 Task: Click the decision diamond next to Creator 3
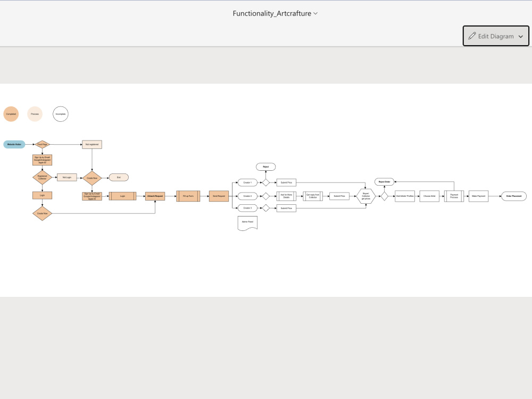click(265, 208)
